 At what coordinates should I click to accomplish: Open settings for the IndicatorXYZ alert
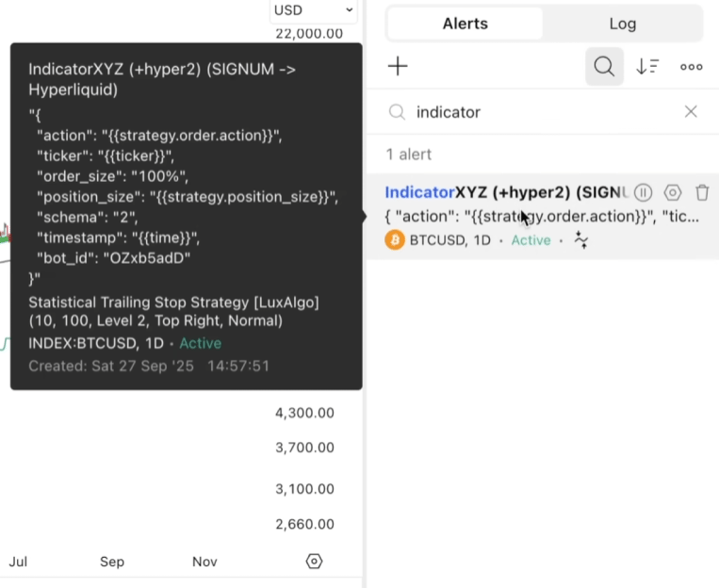[x=672, y=192]
